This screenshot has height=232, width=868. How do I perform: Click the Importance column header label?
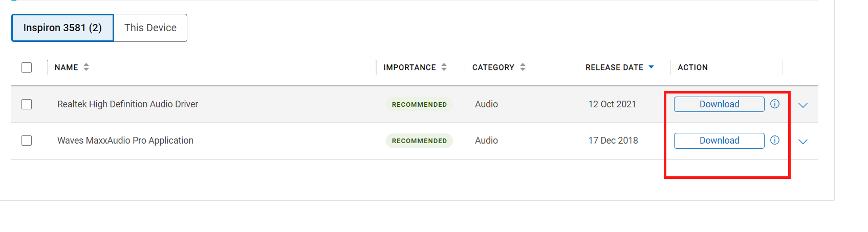tap(409, 67)
